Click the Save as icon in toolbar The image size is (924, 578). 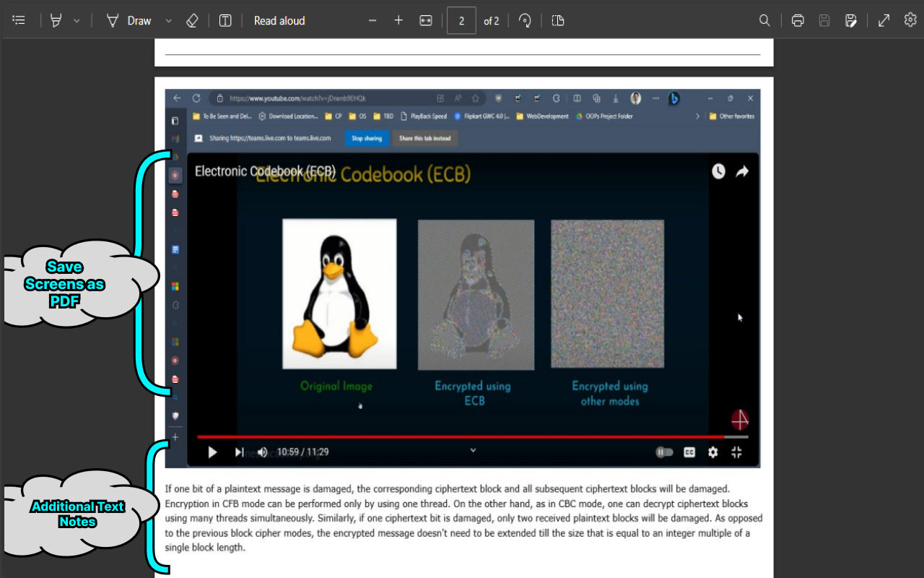coord(851,20)
